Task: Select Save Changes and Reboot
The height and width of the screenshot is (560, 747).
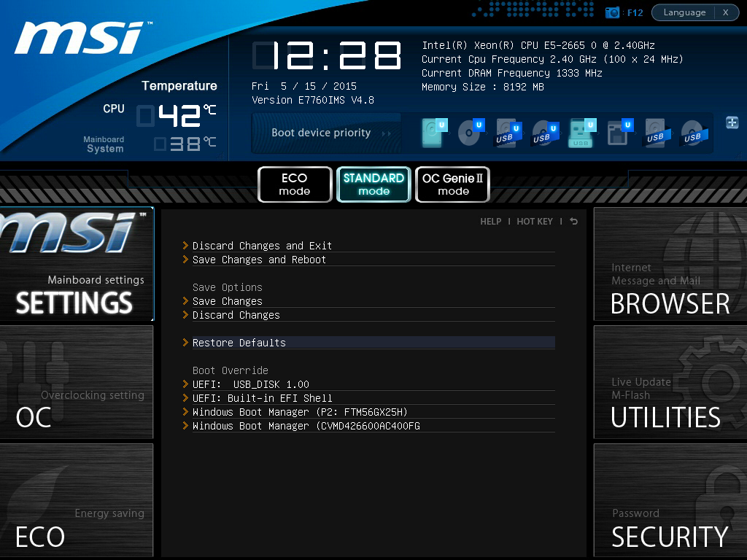Action: (373, 260)
